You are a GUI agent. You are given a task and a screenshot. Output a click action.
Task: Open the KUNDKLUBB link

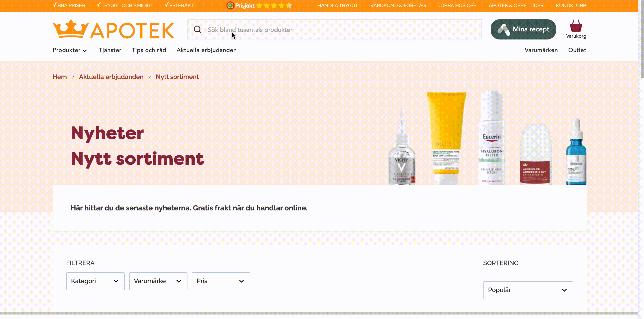[x=571, y=6]
